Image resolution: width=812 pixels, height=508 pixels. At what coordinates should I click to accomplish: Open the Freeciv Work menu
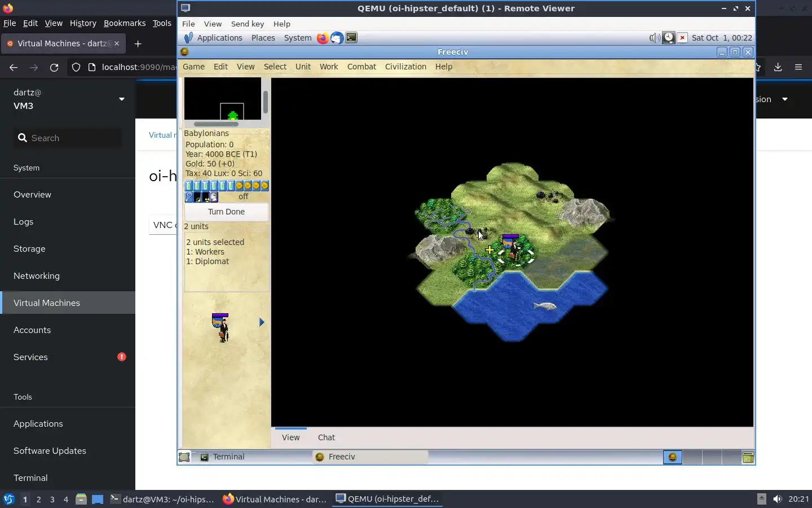(x=329, y=67)
